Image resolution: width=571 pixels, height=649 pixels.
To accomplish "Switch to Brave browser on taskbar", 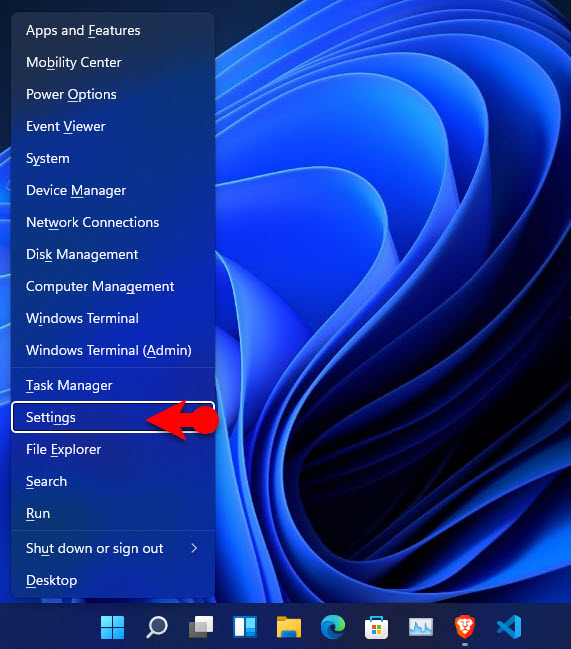I will tap(465, 627).
